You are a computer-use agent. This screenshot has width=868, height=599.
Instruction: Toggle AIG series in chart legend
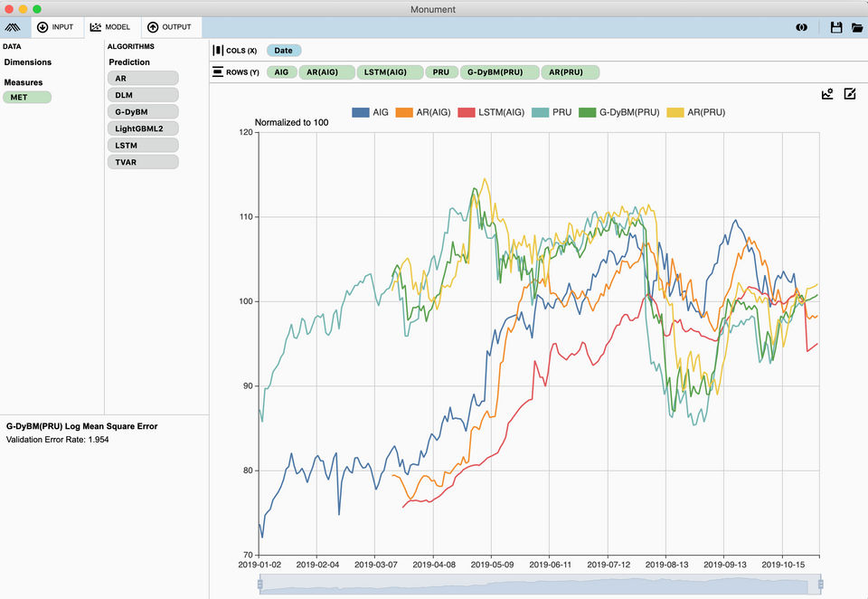[x=371, y=112]
